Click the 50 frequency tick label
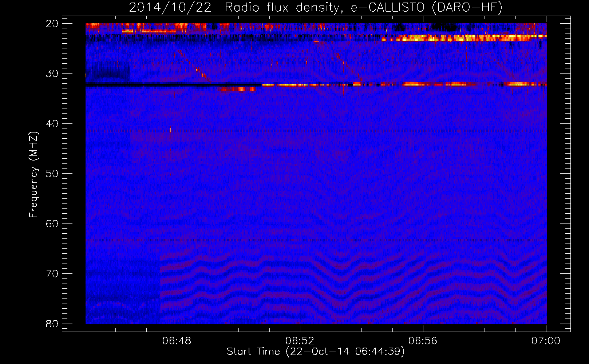 point(52,174)
